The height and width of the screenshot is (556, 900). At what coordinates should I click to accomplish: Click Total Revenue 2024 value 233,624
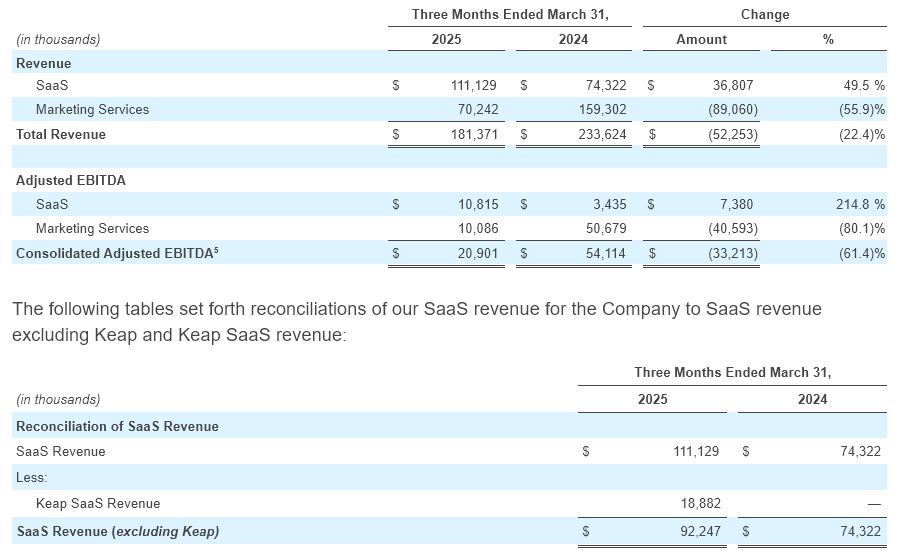coord(602,135)
